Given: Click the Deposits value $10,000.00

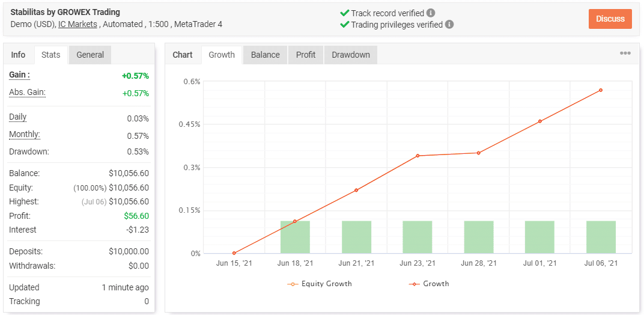Looking at the screenshot, I should coord(129,252).
